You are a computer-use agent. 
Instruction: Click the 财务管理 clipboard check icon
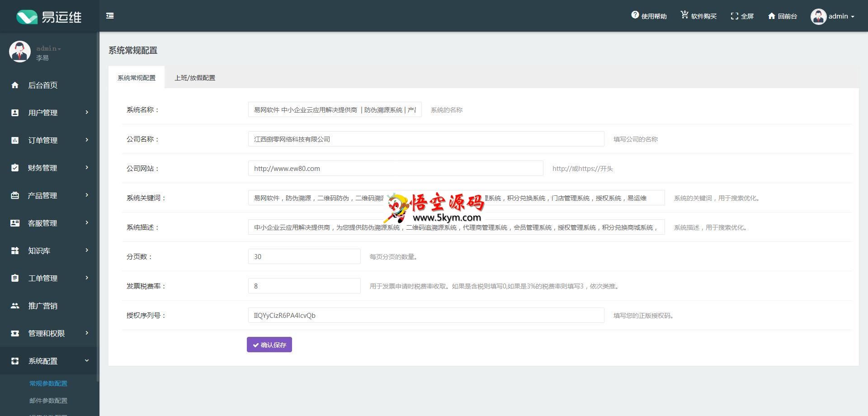click(x=15, y=168)
